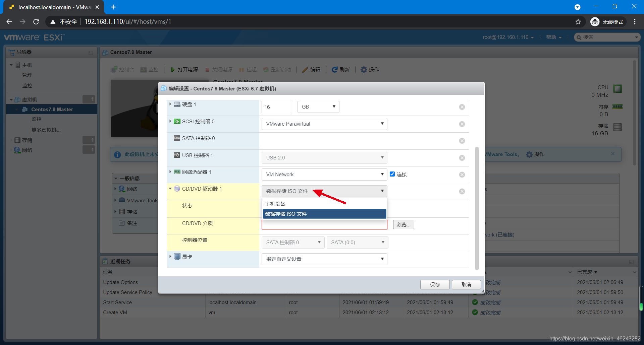This screenshot has width=644, height=345.
Task: Open the SATA 控制器 0 location dropdown
Action: [293, 243]
